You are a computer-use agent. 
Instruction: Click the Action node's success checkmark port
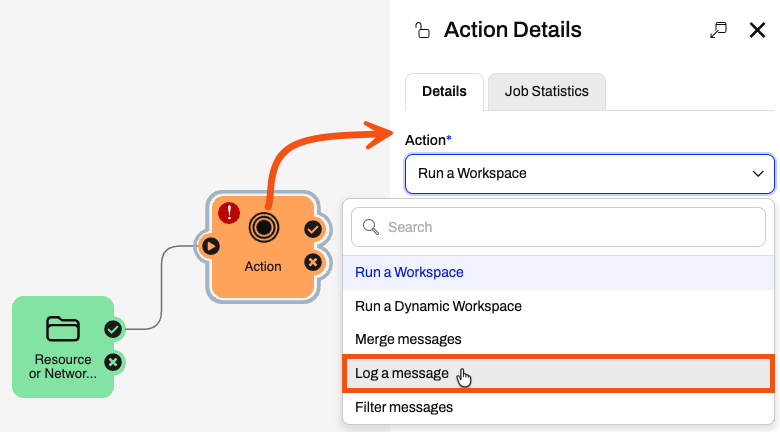click(x=313, y=229)
